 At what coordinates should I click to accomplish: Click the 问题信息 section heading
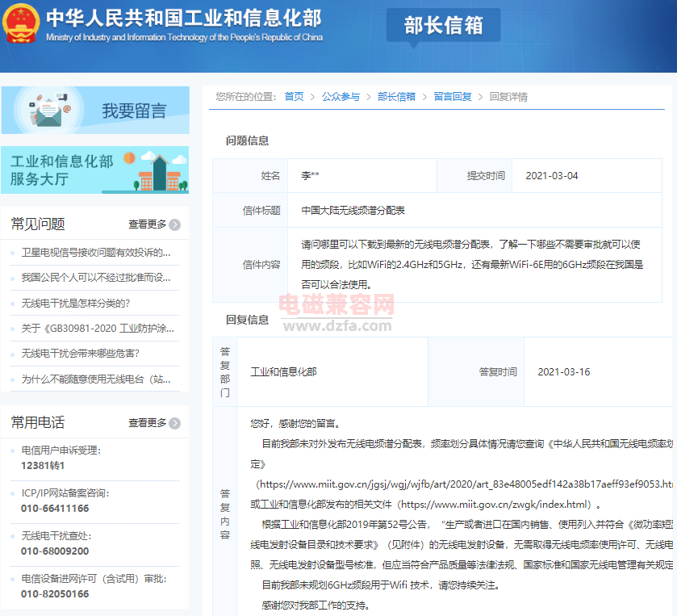pos(248,140)
